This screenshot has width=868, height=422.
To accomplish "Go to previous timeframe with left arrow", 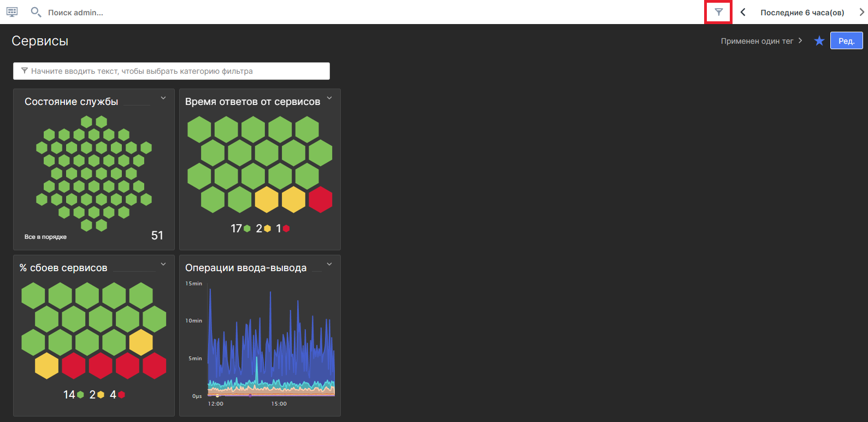I will pyautogui.click(x=743, y=12).
